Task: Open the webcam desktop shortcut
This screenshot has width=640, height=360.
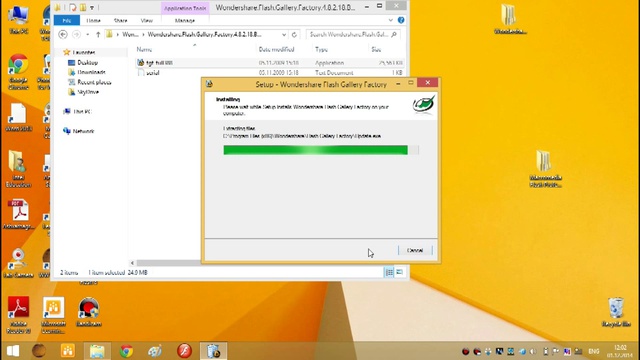Action: point(18,263)
